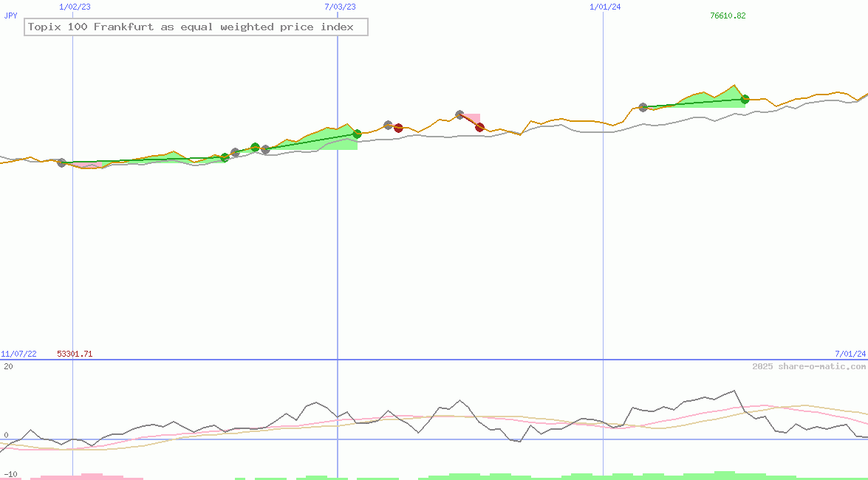Viewport: 868px width, 480px height.
Task: Click the red sell marker after the 7/03/23 gridline
Action: [399, 127]
